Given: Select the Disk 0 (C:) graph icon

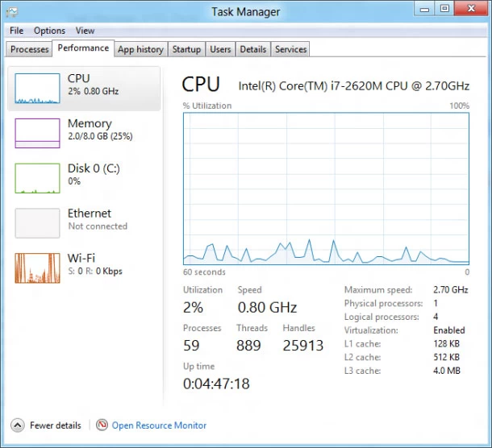Looking at the screenshot, I should coord(37,178).
